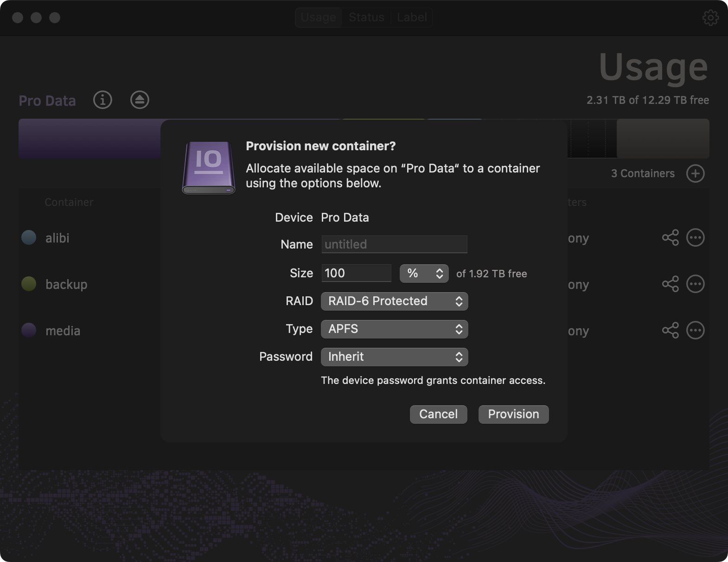728x562 pixels.
Task: Click the add container plus icon
Action: click(695, 173)
